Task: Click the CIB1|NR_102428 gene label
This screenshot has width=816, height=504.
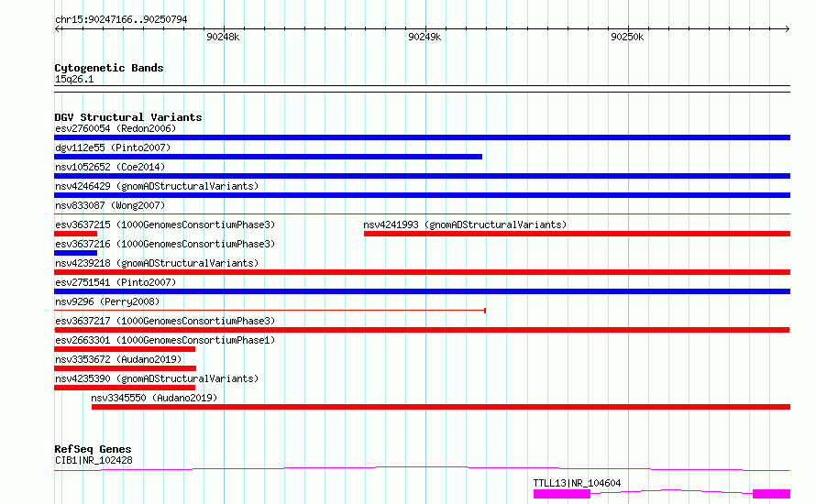Action: (94, 460)
